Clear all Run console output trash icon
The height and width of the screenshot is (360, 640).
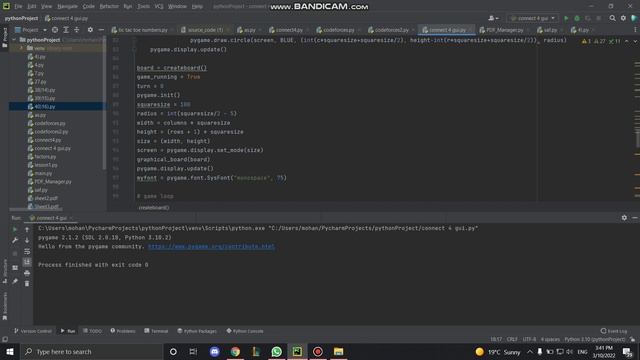[27, 283]
